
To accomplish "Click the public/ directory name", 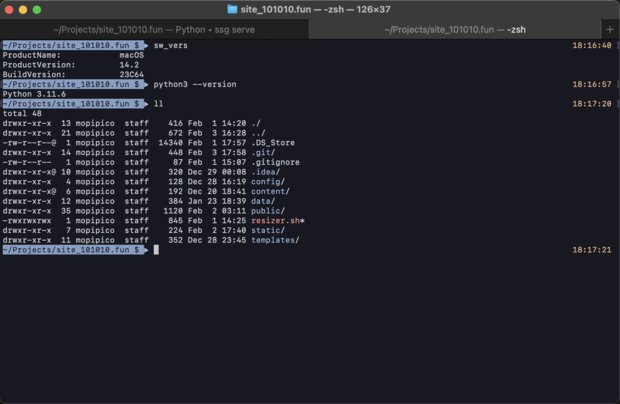I will [268, 211].
